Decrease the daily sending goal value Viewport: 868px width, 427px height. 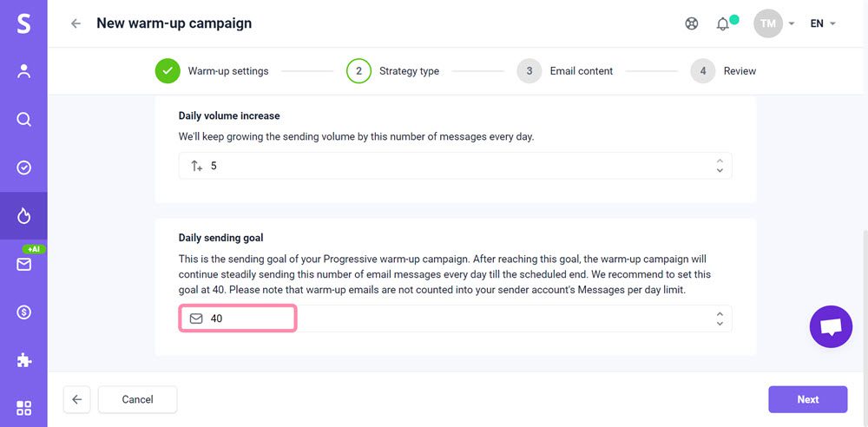(720, 324)
